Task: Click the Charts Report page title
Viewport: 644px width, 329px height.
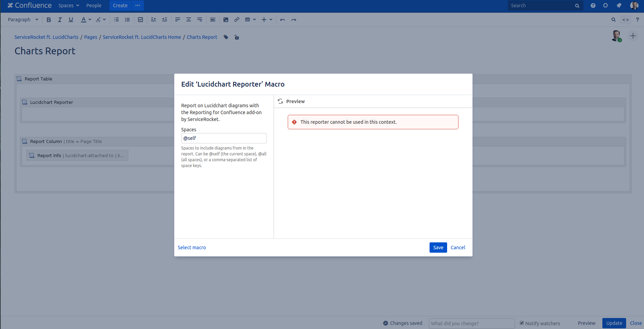Action: click(x=45, y=51)
